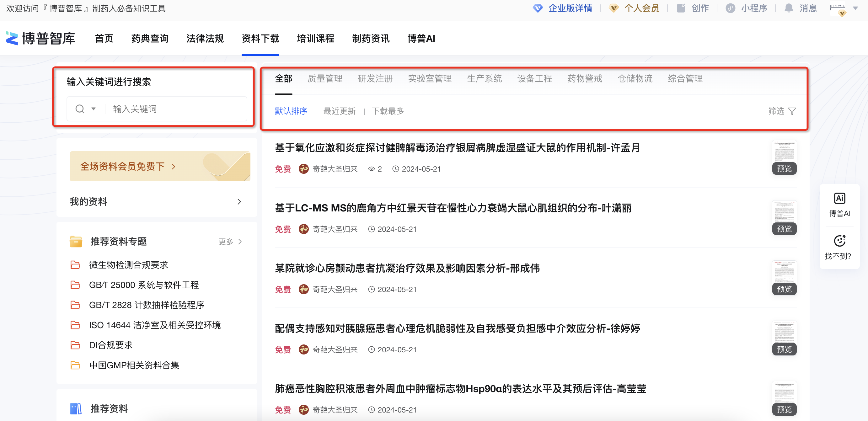Open article 某院就诊心房颤动患者抗凝治疗效果

(407, 268)
